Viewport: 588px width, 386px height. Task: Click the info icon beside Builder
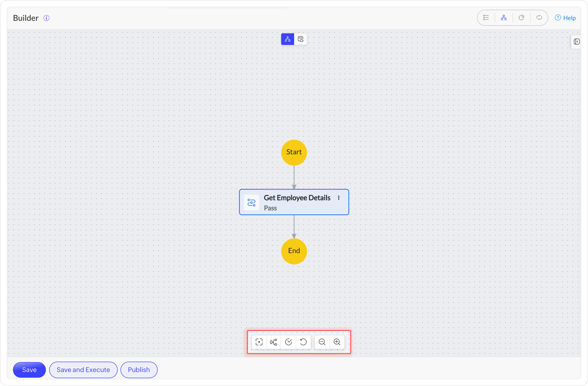coord(46,18)
